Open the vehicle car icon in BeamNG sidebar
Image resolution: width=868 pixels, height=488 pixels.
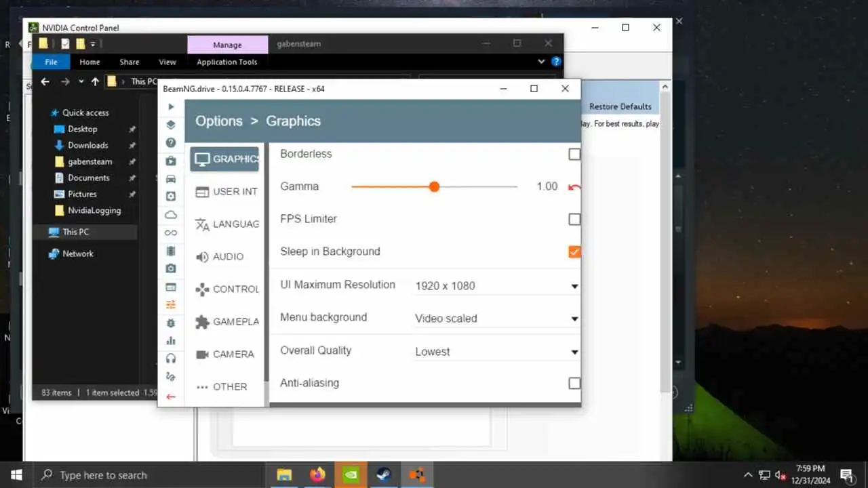click(x=171, y=179)
